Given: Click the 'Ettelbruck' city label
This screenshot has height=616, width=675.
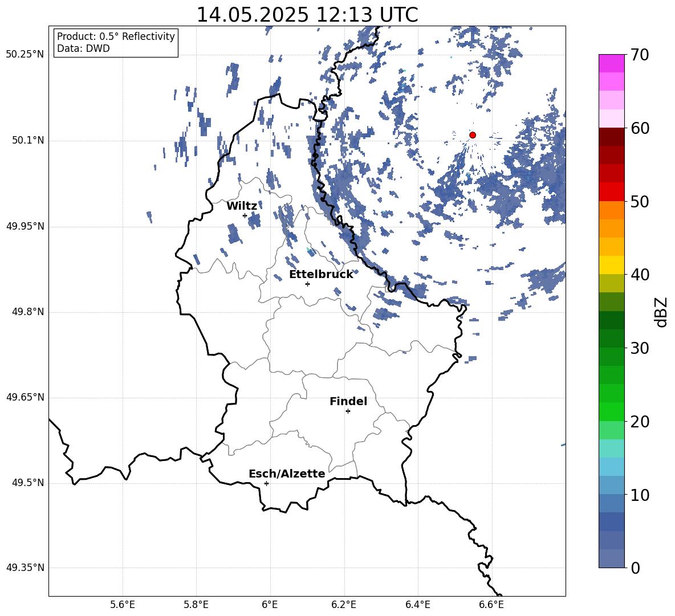Looking at the screenshot, I should [321, 275].
